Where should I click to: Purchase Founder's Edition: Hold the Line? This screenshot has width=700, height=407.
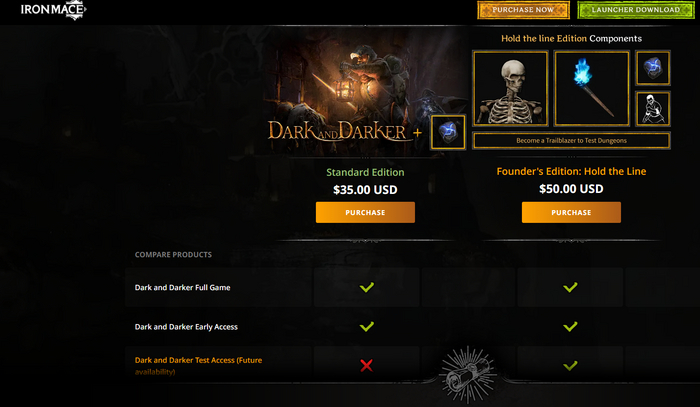[571, 212]
